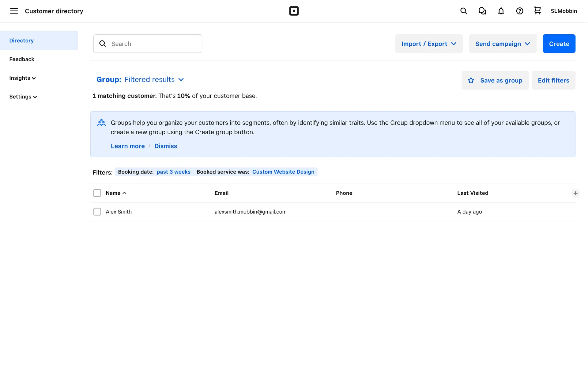Expand Insights sidebar section
The image size is (588, 368).
[x=22, y=78]
